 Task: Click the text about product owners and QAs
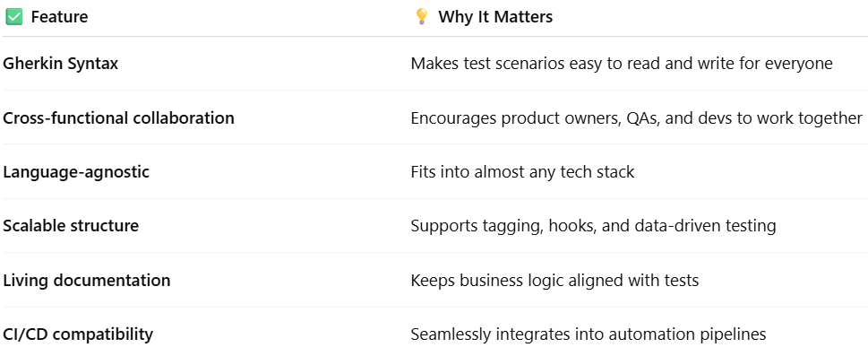(x=637, y=118)
